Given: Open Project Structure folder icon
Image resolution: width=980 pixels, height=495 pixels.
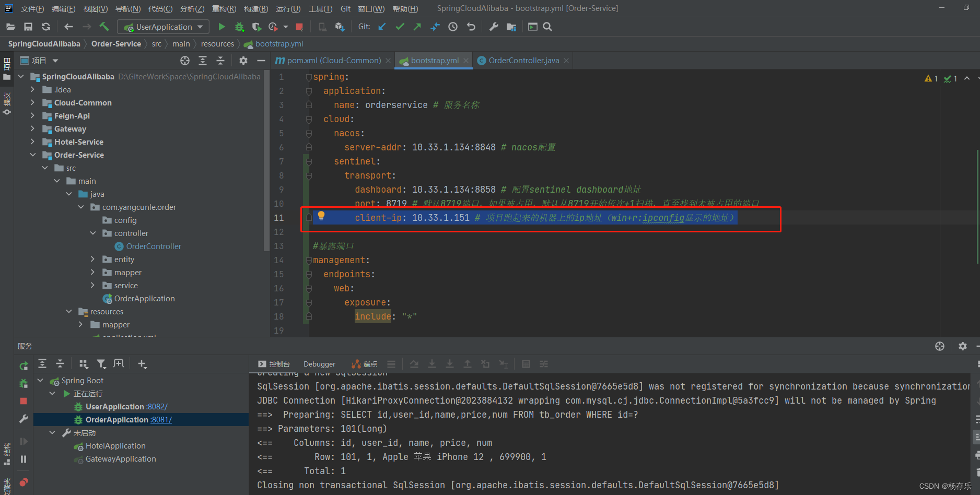Looking at the screenshot, I should click(x=511, y=27).
